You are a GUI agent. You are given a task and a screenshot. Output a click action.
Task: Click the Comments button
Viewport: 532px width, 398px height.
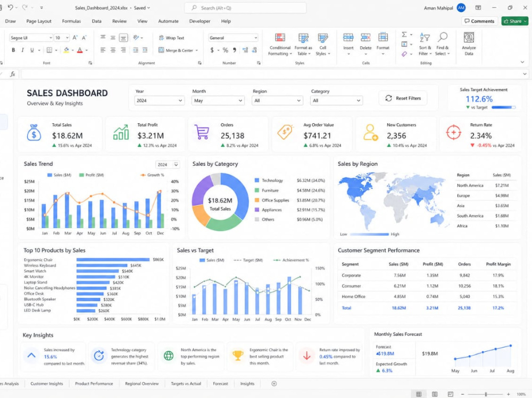point(479,21)
